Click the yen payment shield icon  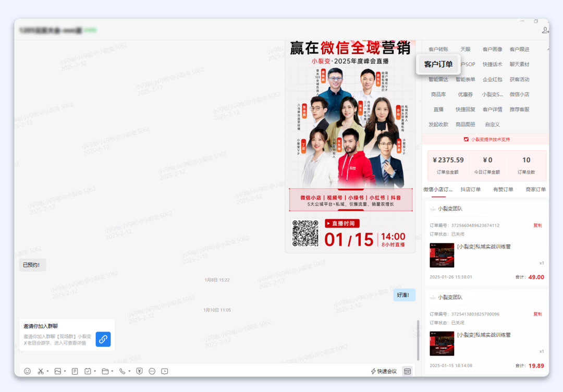[x=139, y=371]
